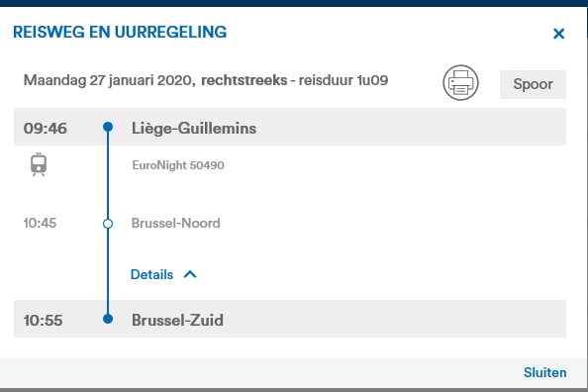This screenshot has width=588, height=392.
Task: Toggle the Spoor platform display button
Action: 533,84
